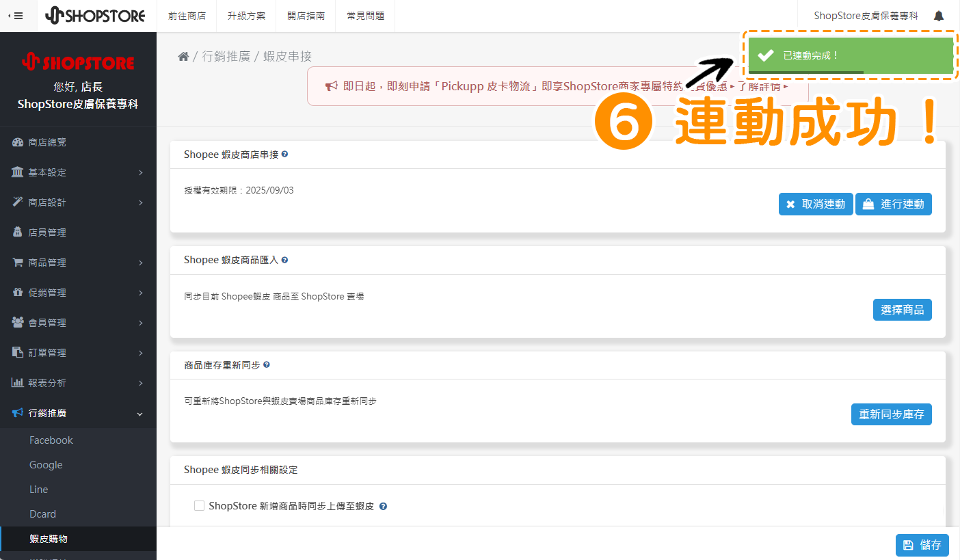Expand 商品管理 sidebar menu
960x560 pixels.
[x=78, y=263]
